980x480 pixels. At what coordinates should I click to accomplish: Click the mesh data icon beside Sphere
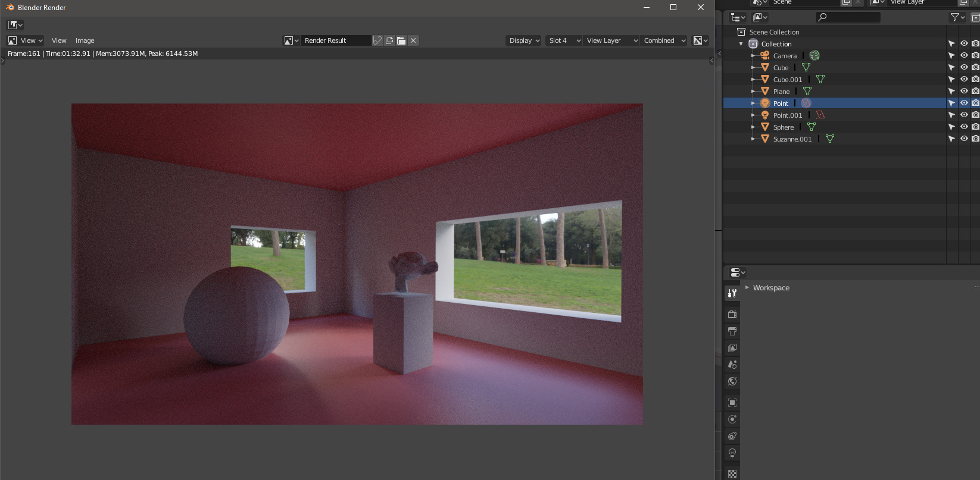[812, 127]
